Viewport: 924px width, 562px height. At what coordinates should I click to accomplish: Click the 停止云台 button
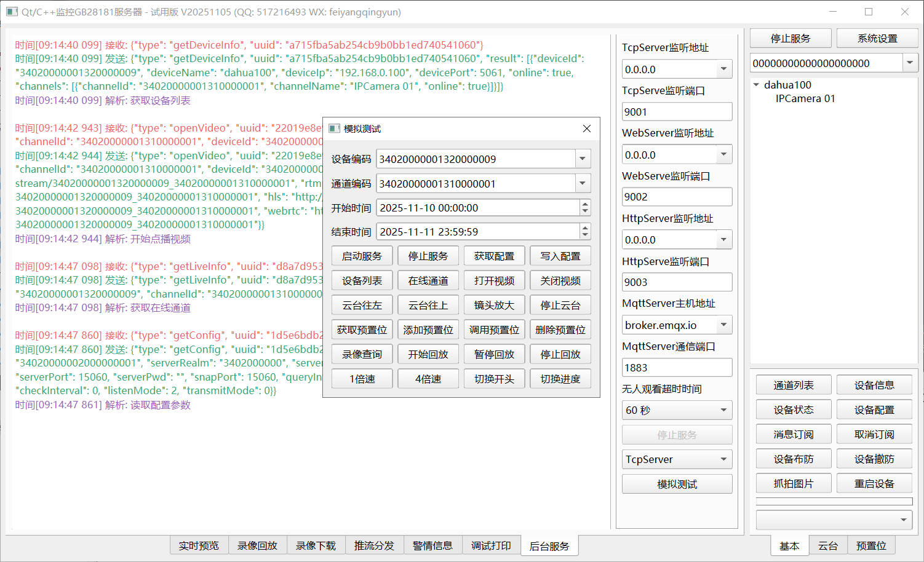(x=560, y=305)
